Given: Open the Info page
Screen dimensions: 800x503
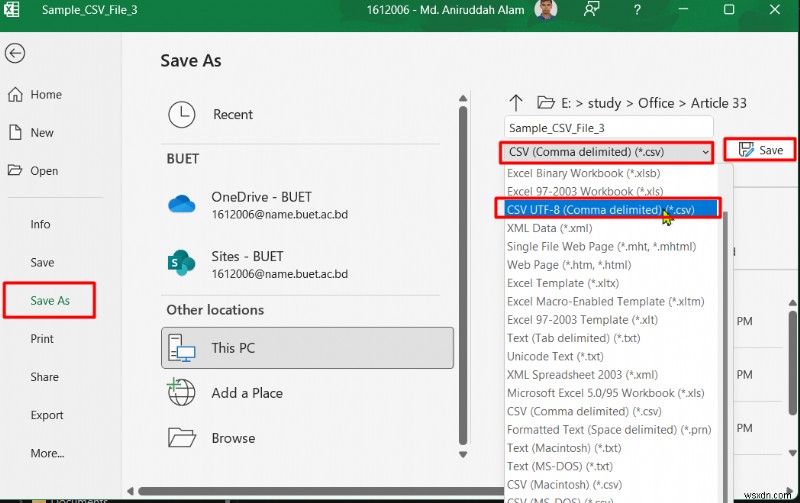Looking at the screenshot, I should [40, 224].
